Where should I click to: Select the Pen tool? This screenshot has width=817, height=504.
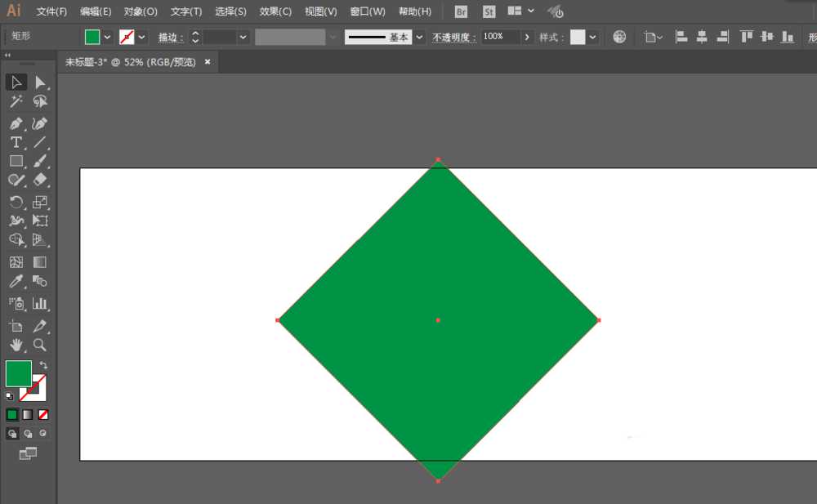pos(16,123)
